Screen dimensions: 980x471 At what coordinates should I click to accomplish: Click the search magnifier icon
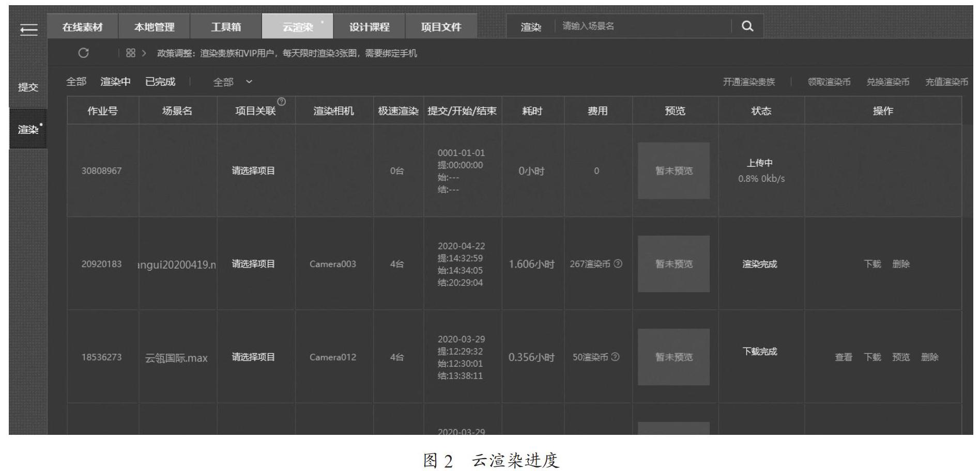tap(747, 26)
